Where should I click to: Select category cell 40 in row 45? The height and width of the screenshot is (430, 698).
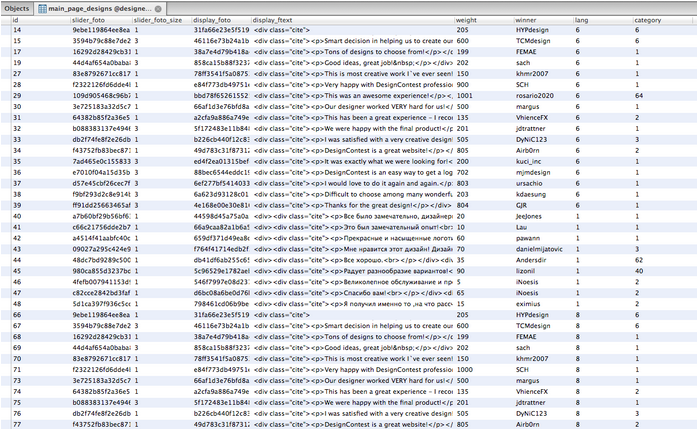[x=639, y=271]
